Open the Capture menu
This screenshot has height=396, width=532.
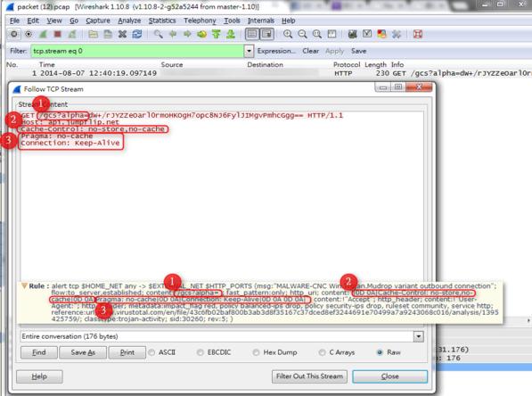pos(98,21)
